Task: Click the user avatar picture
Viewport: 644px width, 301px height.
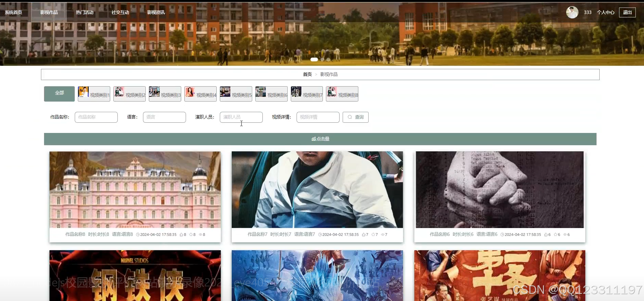Action: 572,12
